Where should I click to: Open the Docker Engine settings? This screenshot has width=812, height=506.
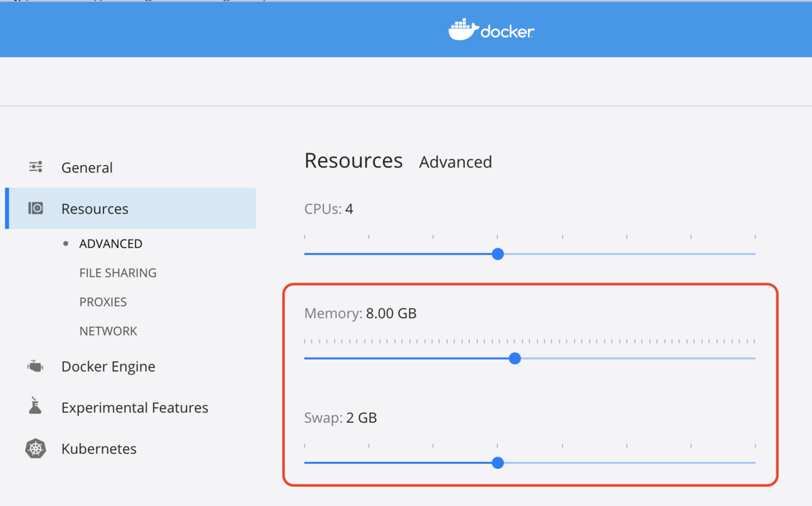108,367
